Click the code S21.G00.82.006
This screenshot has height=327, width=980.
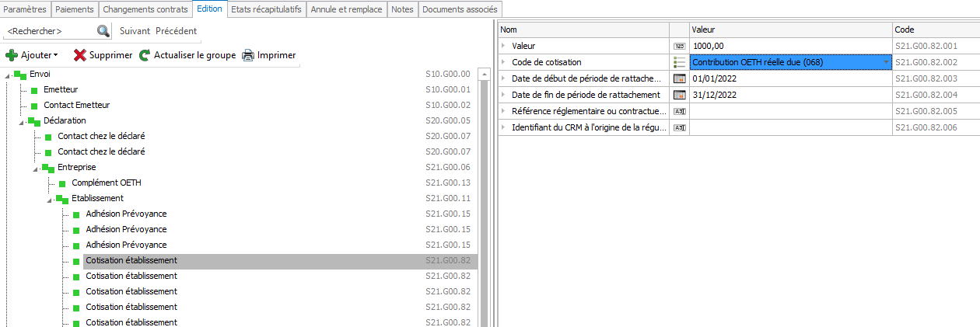[926, 127]
